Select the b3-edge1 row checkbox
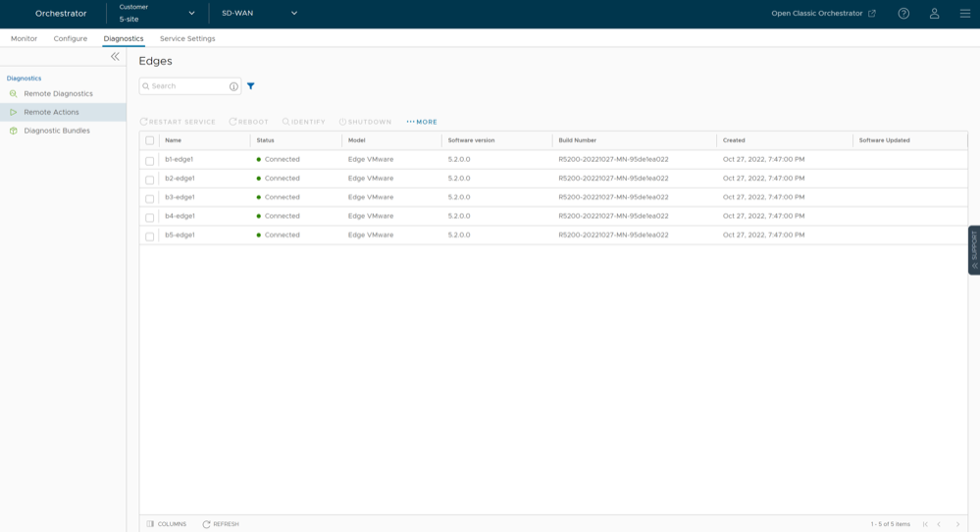This screenshot has height=532, width=980. pos(150,198)
